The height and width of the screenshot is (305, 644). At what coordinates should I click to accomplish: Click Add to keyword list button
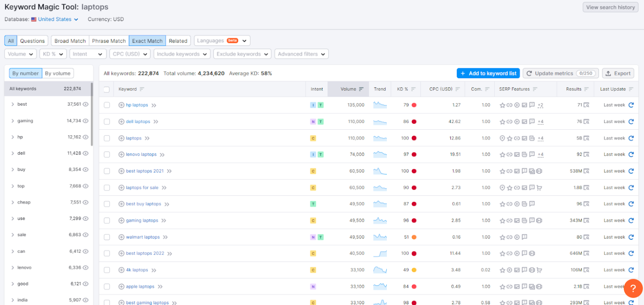point(488,73)
